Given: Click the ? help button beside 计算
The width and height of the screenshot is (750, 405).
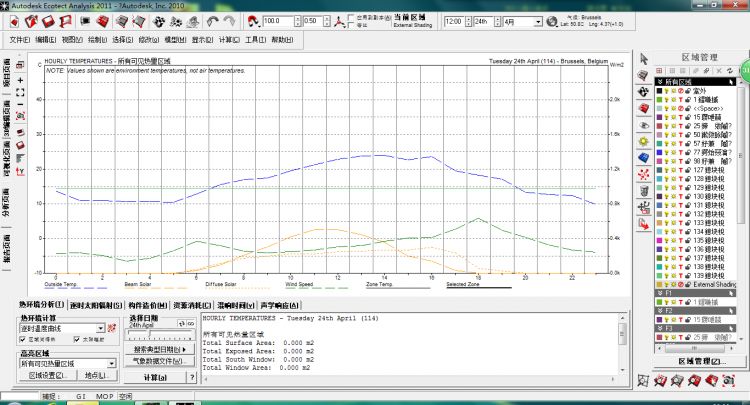Looking at the screenshot, I should click(192, 377).
